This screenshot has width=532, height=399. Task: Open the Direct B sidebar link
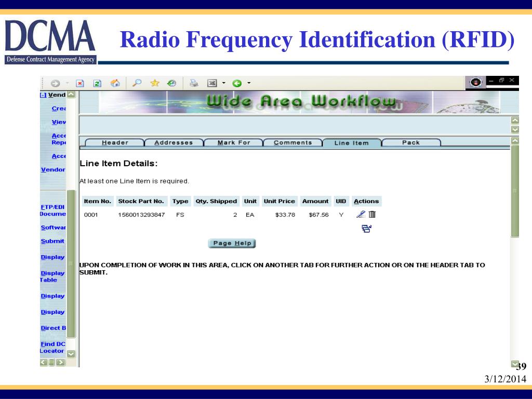[54, 328]
